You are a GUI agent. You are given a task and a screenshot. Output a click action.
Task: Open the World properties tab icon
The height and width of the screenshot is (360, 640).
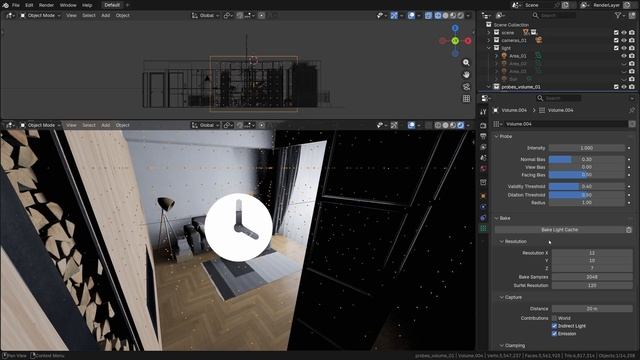[483, 168]
